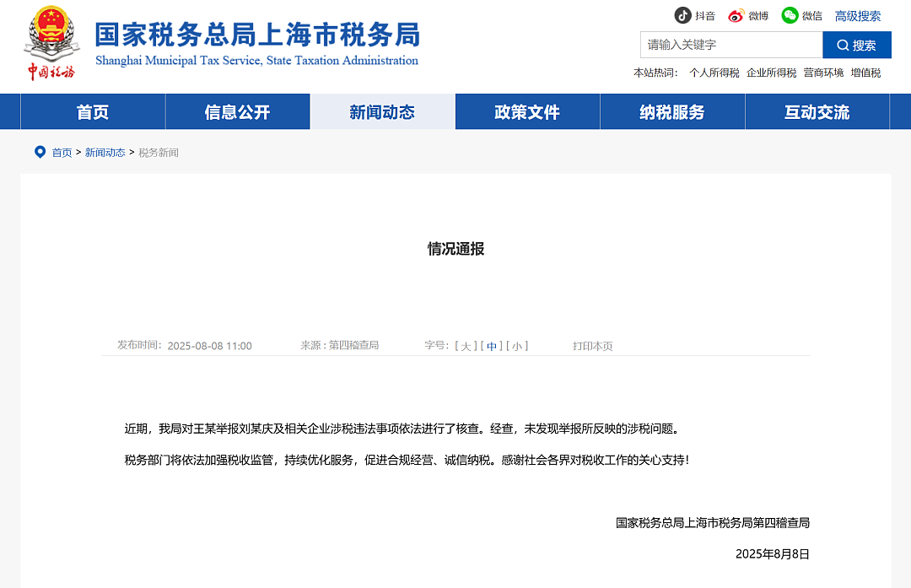Go to 首页 in the navigation bar
The width and height of the screenshot is (911, 588).
coord(93,111)
